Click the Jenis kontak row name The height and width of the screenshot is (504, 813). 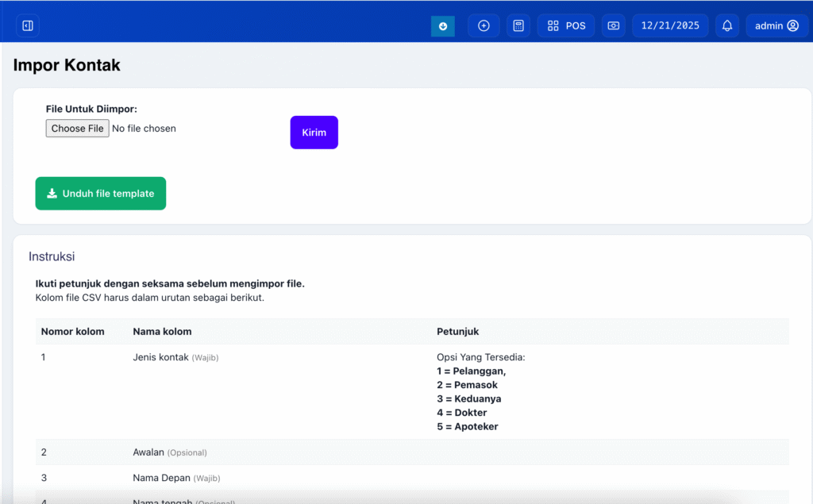coord(161,358)
